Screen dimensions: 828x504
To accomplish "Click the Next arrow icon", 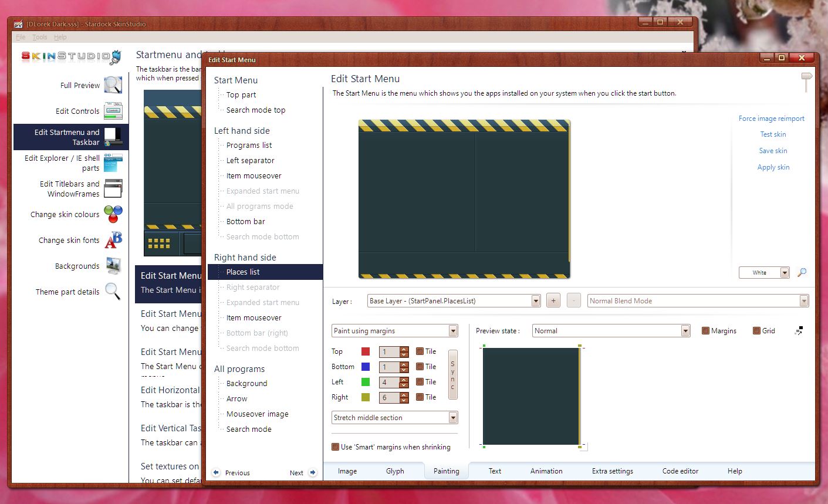I will tap(313, 472).
